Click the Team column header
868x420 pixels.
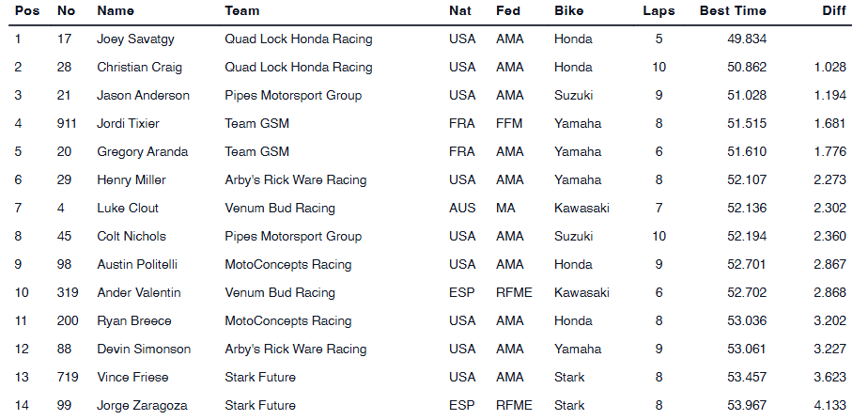242,11
